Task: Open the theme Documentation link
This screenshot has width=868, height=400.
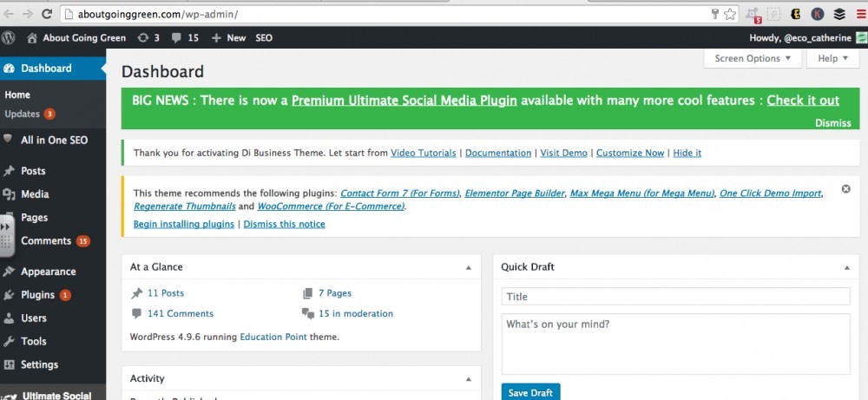Action: coord(498,153)
